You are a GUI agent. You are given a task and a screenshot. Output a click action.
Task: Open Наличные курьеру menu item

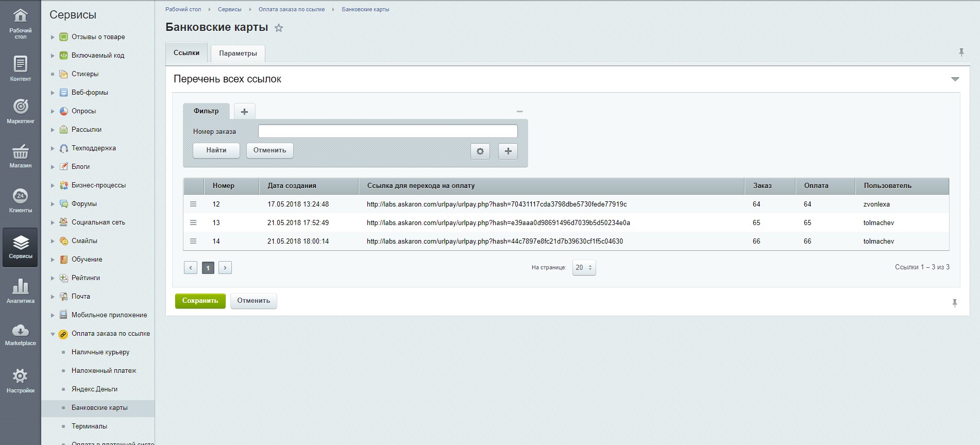coord(100,352)
